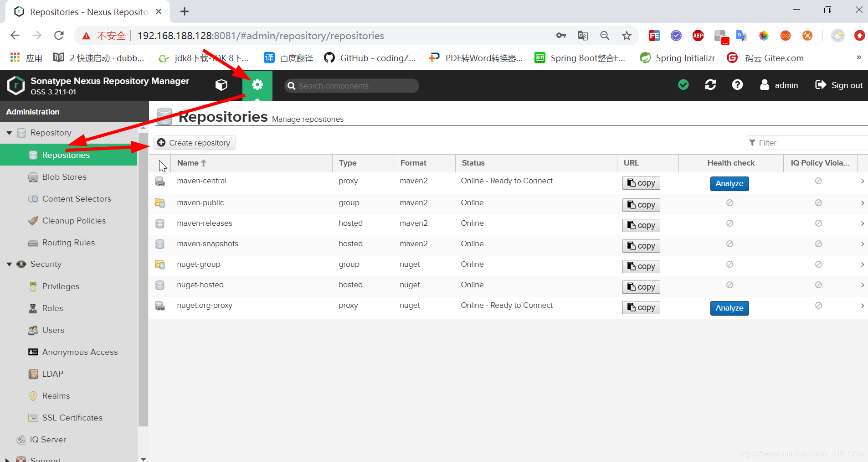The width and height of the screenshot is (868, 462).
Task: Open the Administration gear icon
Action: pos(257,85)
